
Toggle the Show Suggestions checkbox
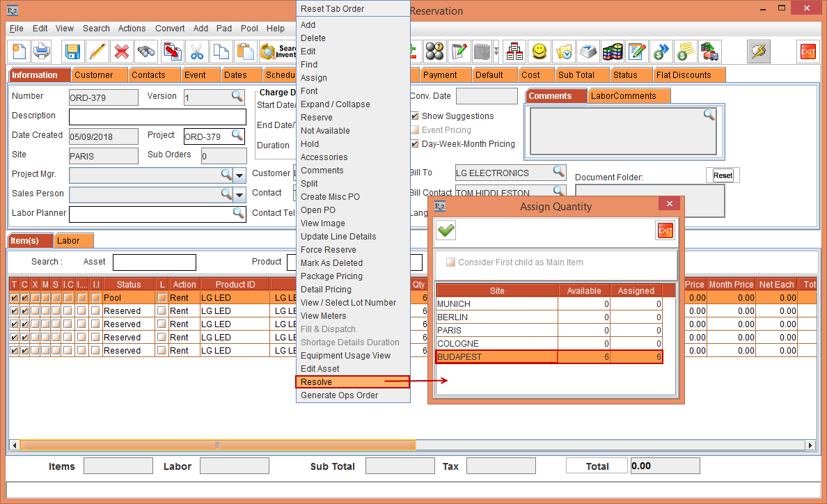[415, 116]
